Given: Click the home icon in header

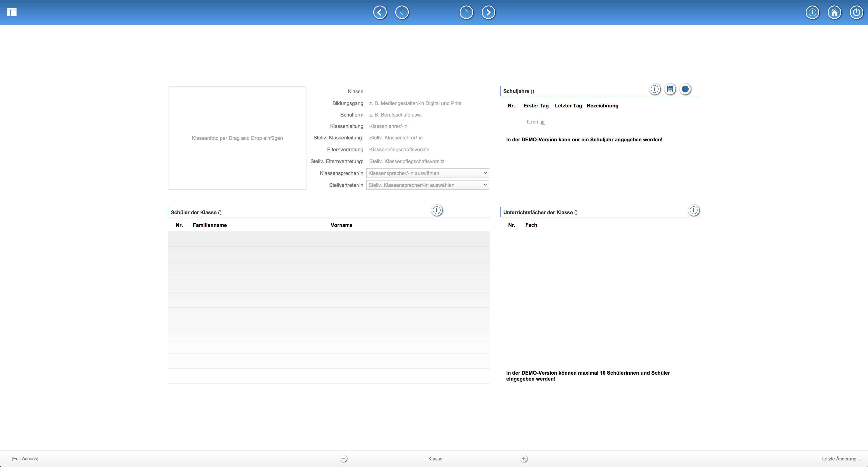Looking at the screenshot, I should click(834, 13).
